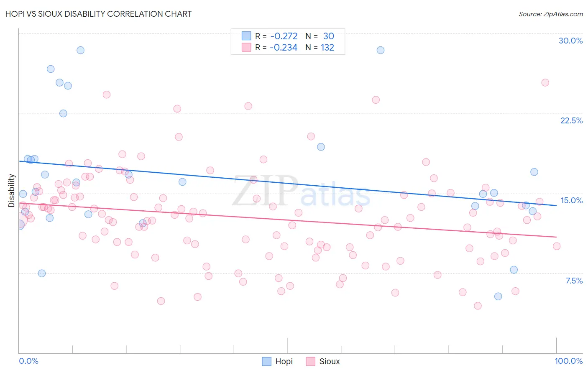Click the ZIPatlas watermark in chart center
This screenshot has width=588, height=373.
[x=301, y=191]
